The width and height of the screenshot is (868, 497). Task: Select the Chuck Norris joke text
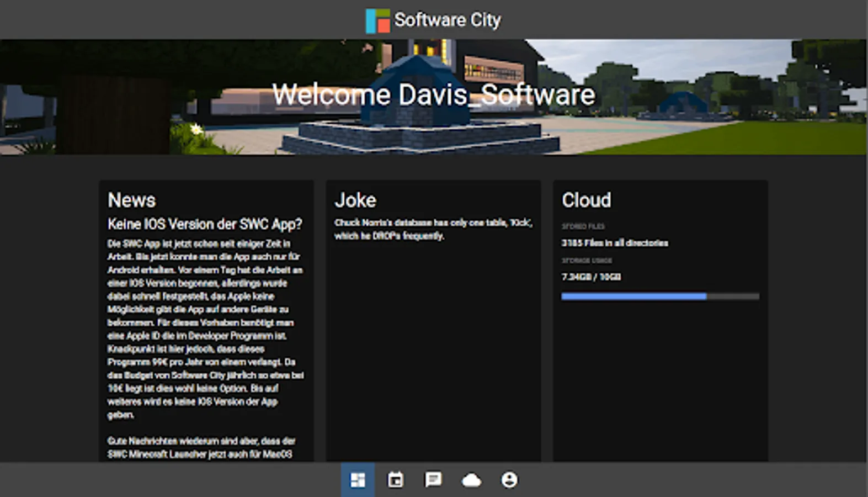click(433, 229)
